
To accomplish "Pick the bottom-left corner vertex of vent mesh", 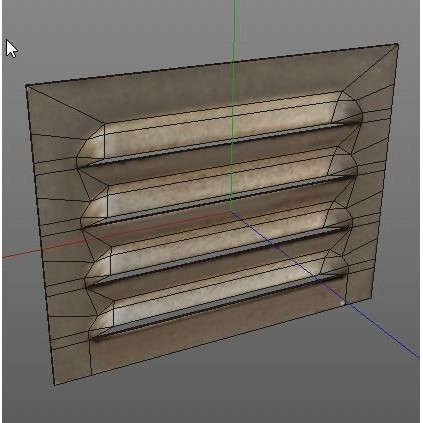I will point(55,384).
